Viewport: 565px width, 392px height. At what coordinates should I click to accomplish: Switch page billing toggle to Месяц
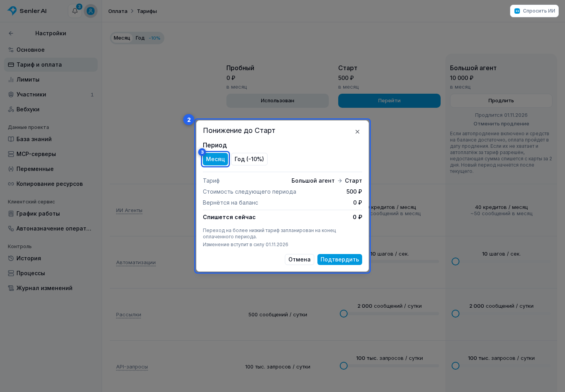(122, 38)
